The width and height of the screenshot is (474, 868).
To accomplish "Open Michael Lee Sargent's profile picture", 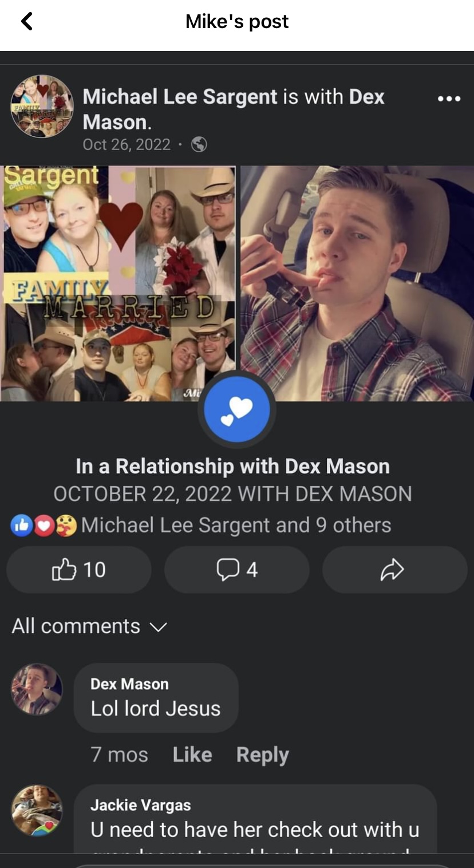I will (x=42, y=106).
